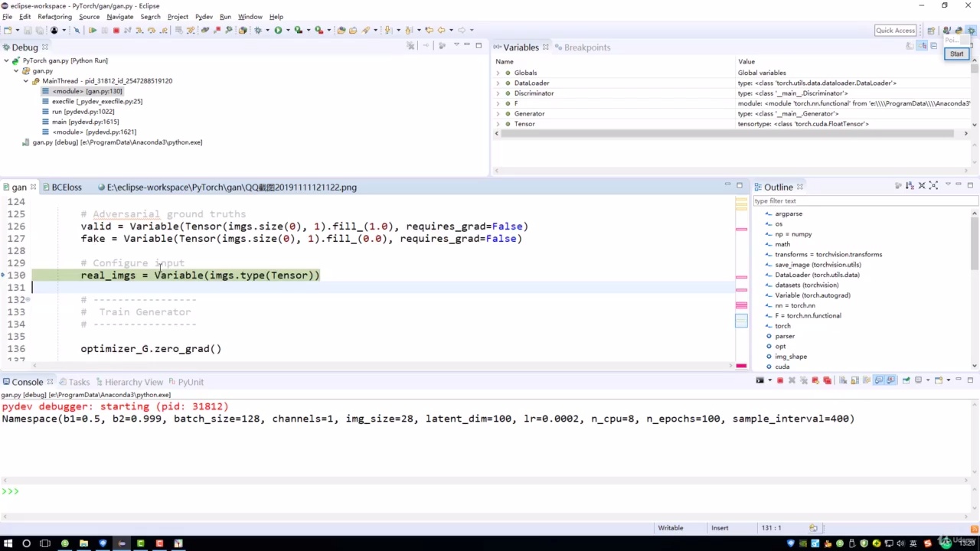
Task: Expand the Globals variable node
Action: [498, 73]
